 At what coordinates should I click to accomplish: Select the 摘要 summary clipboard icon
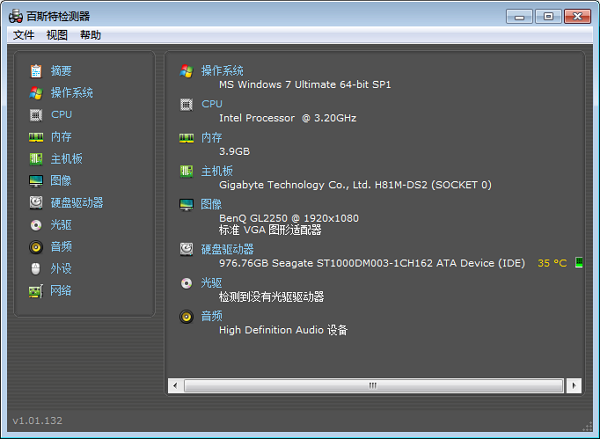click(36, 71)
